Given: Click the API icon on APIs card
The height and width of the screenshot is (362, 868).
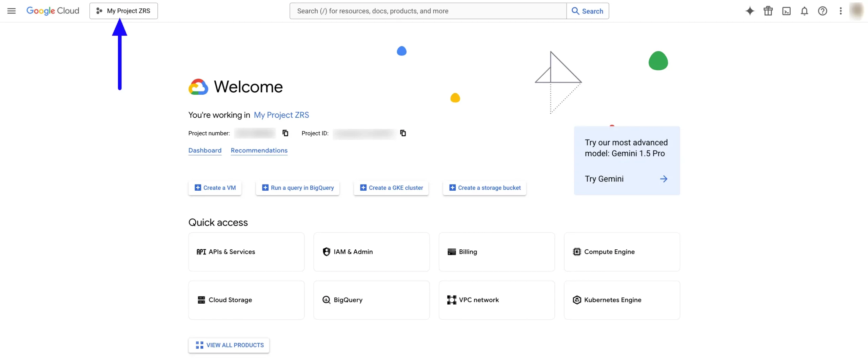Looking at the screenshot, I should [x=201, y=252].
